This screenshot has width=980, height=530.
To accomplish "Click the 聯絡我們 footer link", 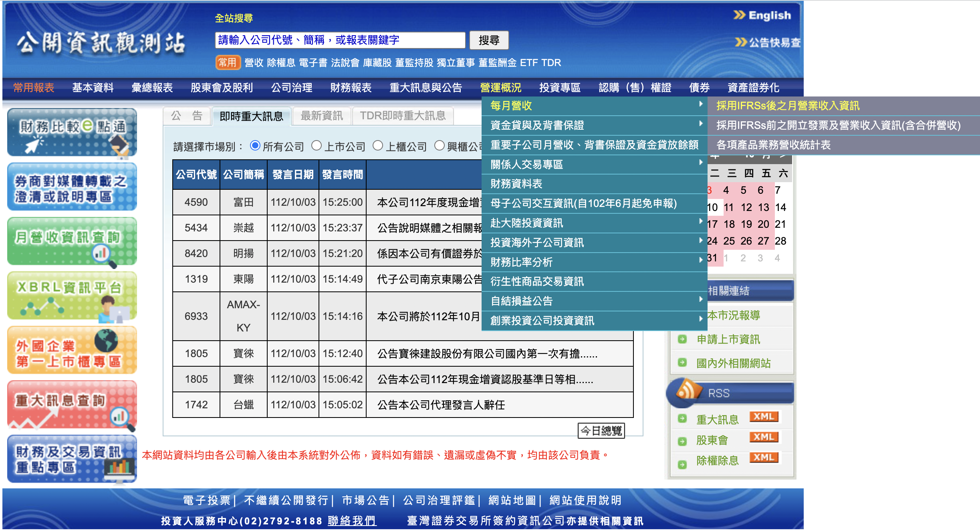I will pos(352,521).
